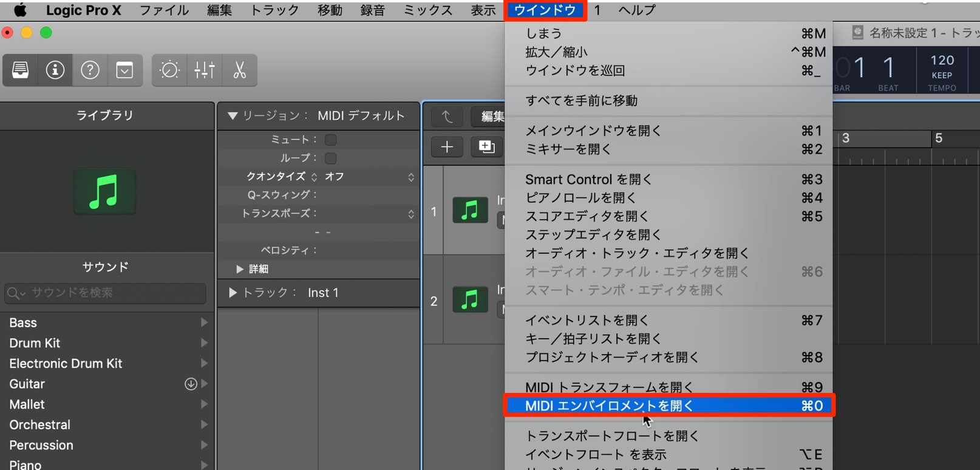Toggle the Toolbar display icon
The width and height of the screenshot is (980, 470).
click(x=124, y=70)
